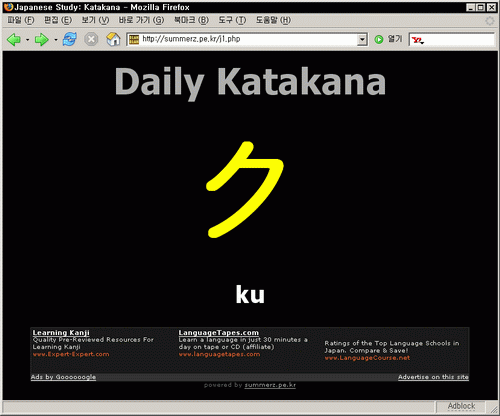Click the green Back arrow button

14,40
